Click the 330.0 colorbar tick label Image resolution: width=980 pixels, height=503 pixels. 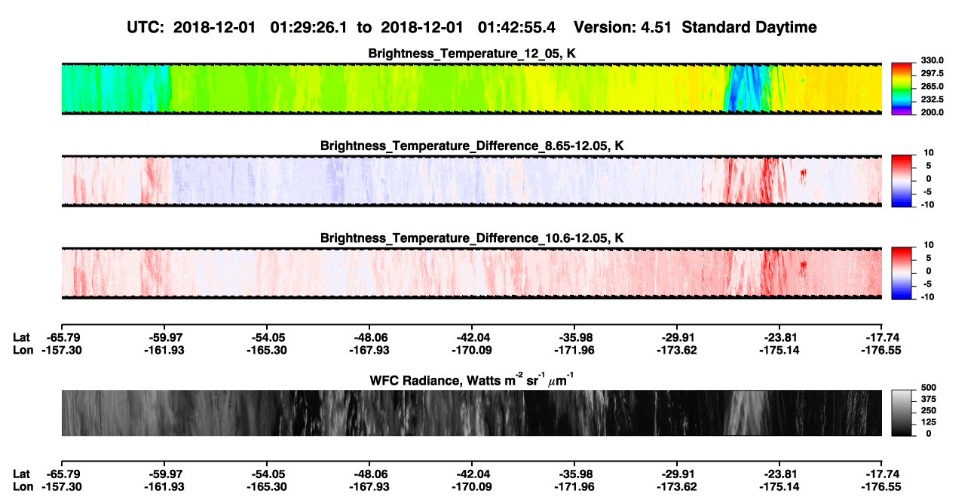pos(931,60)
